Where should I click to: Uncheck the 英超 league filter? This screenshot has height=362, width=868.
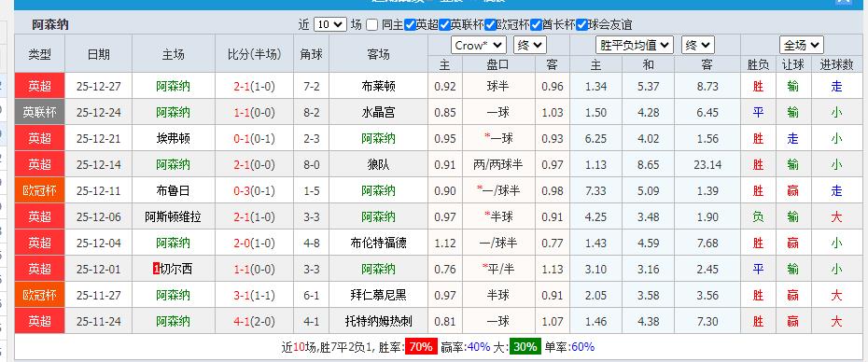pos(410,24)
